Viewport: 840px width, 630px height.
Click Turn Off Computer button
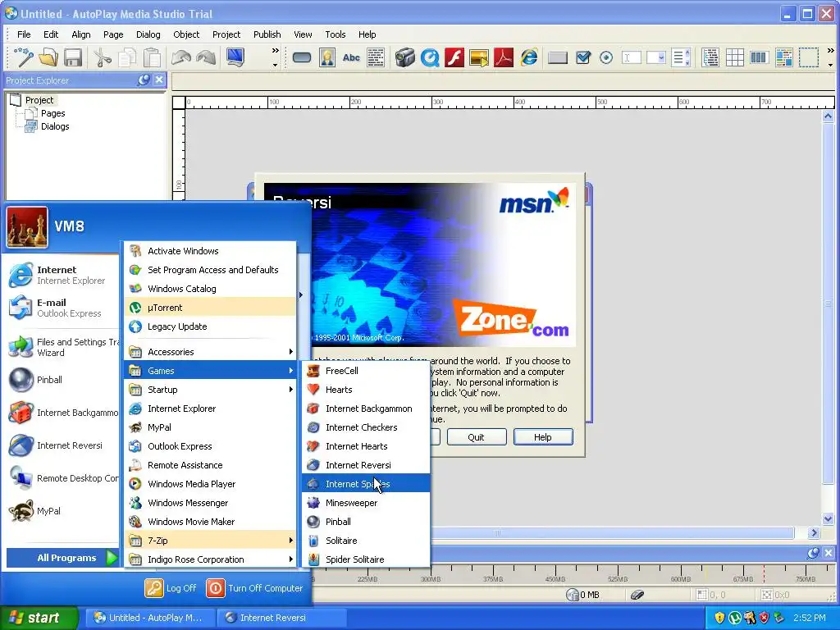coord(255,587)
